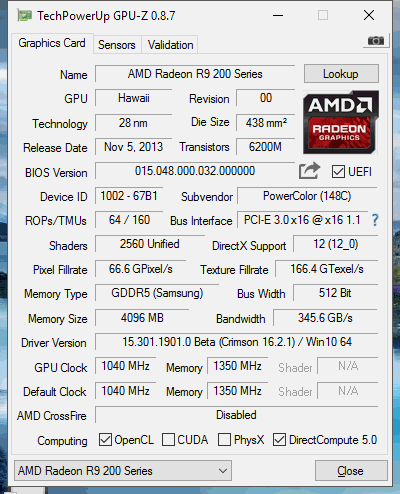Click the Bandwidth value 345.6 GB/s
This screenshot has height=494, width=400.
pyautogui.click(x=325, y=318)
